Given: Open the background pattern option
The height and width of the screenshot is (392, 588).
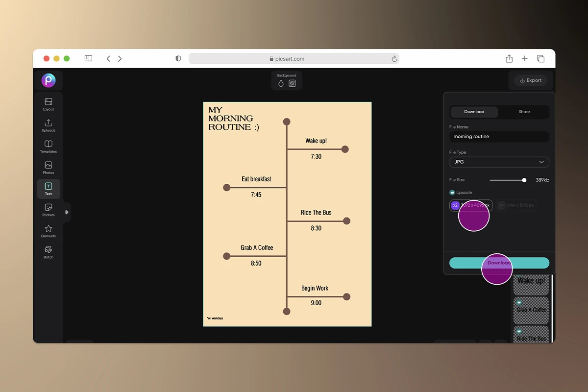Looking at the screenshot, I should point(293,83).
